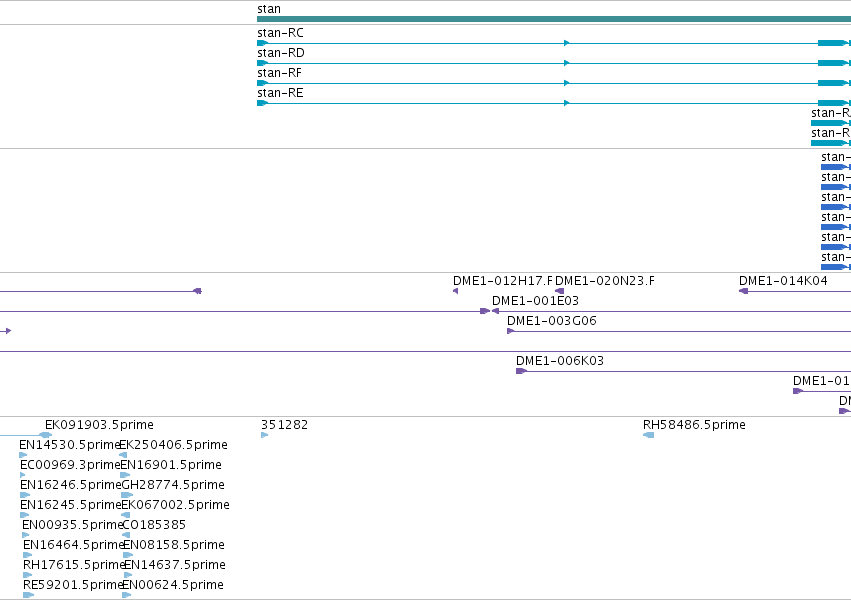Select the stan-RD transcript label

click(x=281, y=53)
